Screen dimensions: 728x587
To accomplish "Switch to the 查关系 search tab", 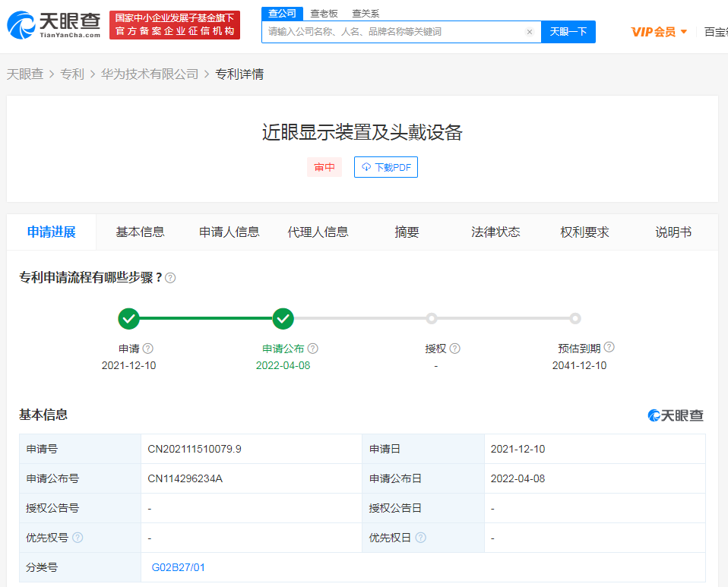I will (x=366, y=14).
